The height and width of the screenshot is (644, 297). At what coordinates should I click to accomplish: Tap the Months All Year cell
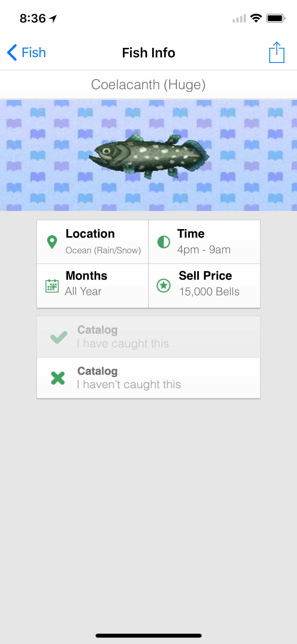pyautogui.click(x=92, y=286)
